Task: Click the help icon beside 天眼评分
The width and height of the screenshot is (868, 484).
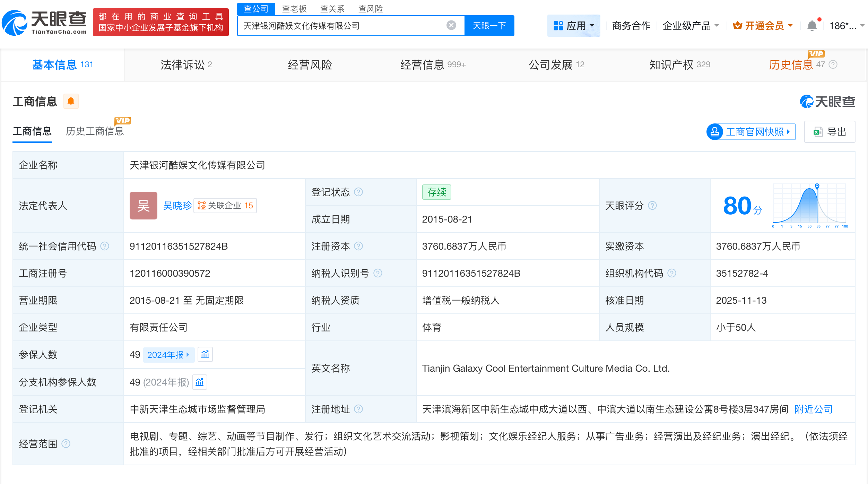Action: pyautogui.click(x=652, y=206)
